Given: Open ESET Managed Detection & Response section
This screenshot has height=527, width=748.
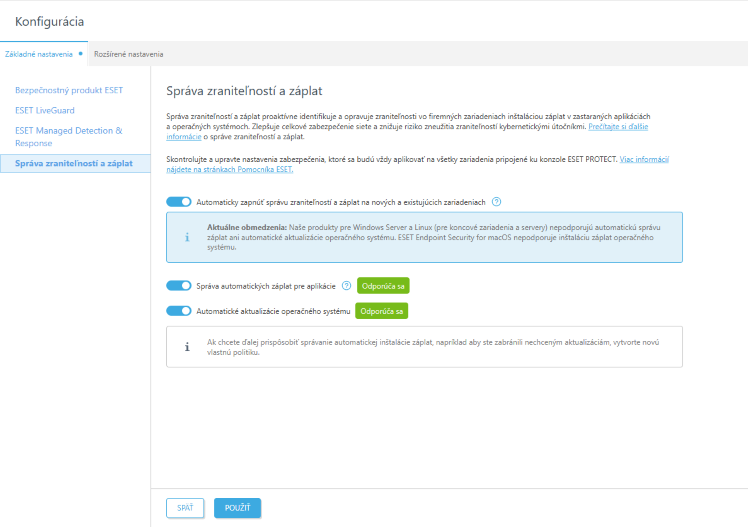Looking at the screenshot, I should click(x=69, y=137).
